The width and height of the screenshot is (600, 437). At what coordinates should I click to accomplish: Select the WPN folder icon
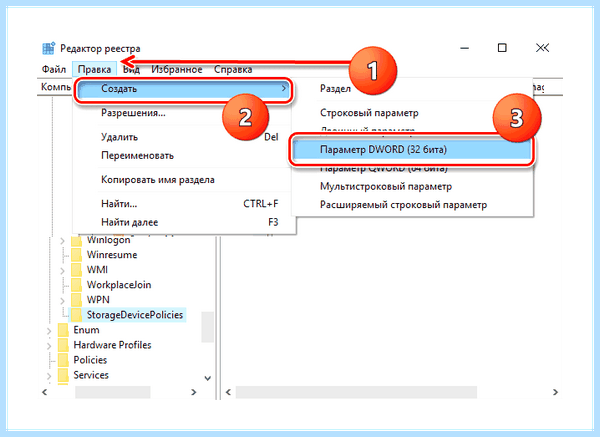click(77, 299)
